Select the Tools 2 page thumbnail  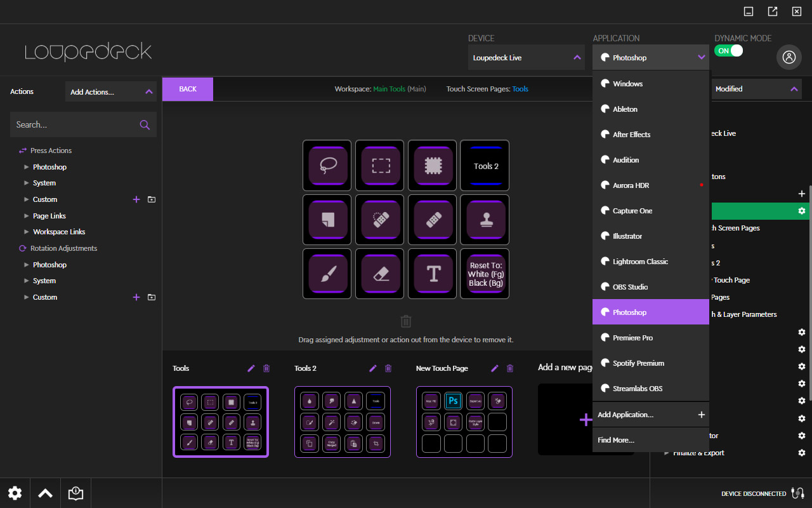point(343,422)
